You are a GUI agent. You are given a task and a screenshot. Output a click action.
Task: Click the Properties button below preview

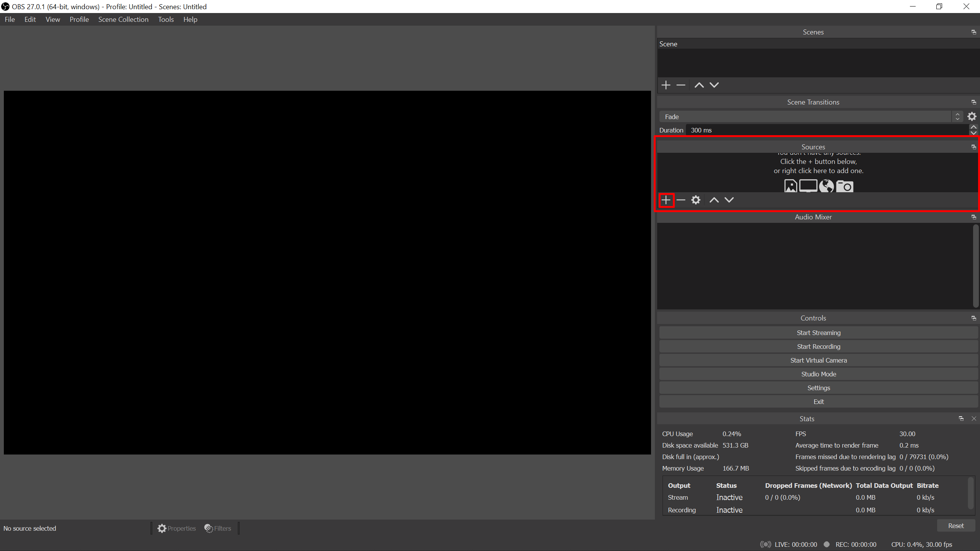pos(177,528)
